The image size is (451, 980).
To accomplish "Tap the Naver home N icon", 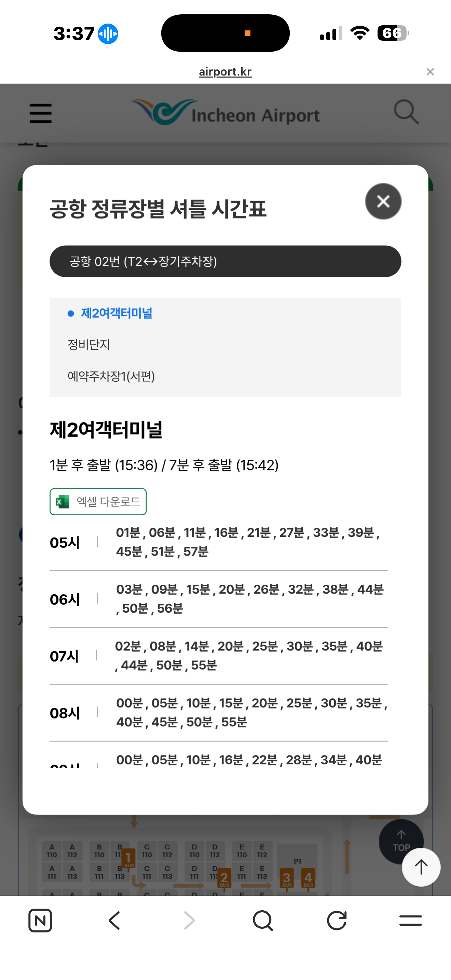I will click(40, 921).
